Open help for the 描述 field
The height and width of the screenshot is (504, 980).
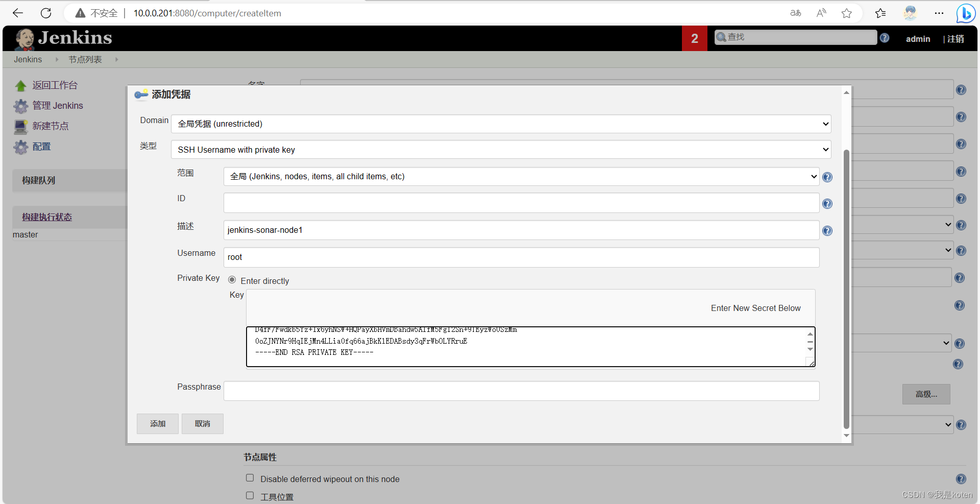point(827,231)
